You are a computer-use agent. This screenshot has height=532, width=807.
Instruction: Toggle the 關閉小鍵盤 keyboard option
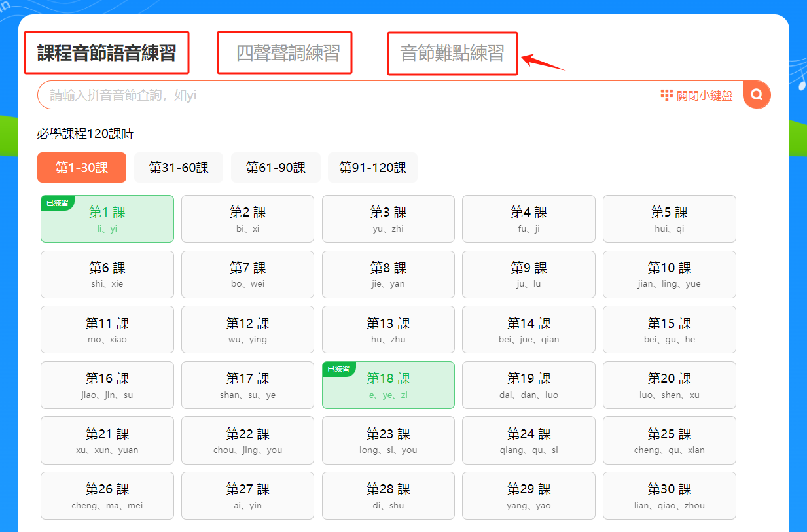[704, 96]
